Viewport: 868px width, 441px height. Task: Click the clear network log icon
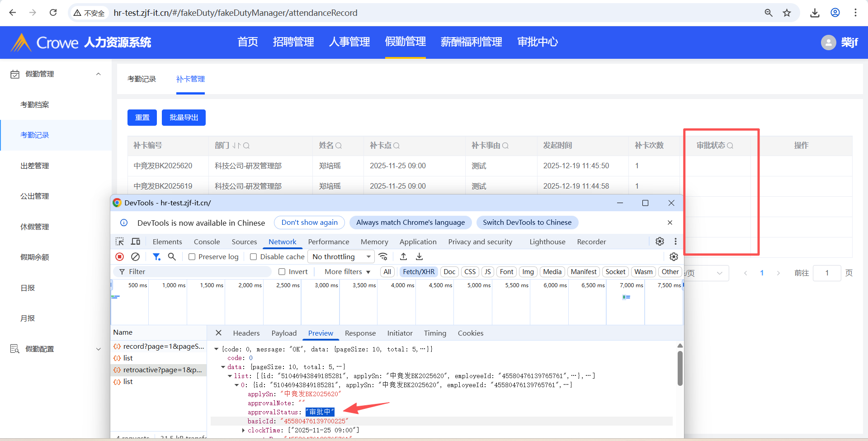pyautogui.click(x=135, y=257)
